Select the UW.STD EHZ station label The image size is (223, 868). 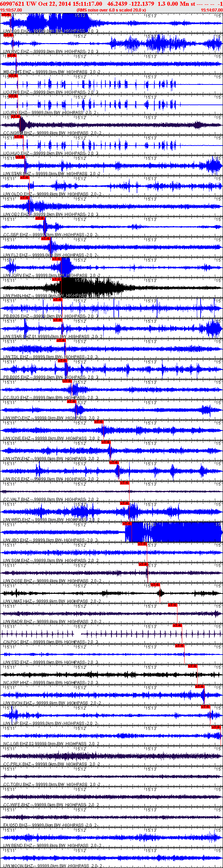pos(51,662)
